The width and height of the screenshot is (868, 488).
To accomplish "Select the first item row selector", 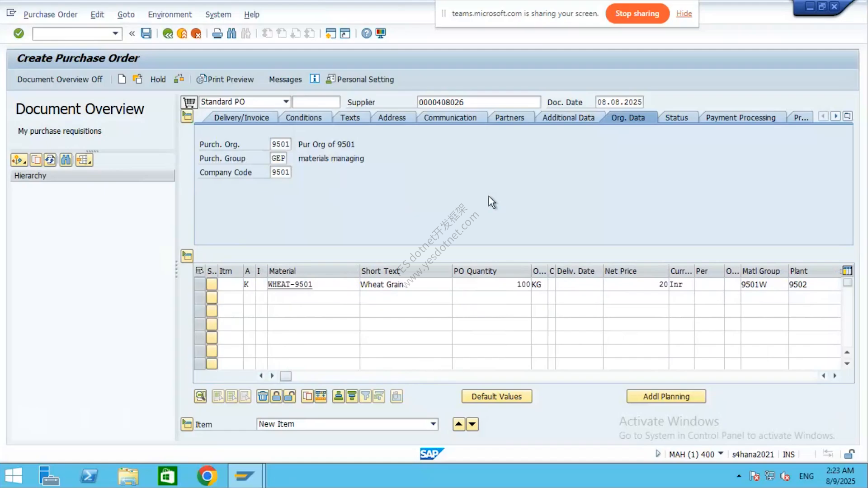I will click(199, 284).
